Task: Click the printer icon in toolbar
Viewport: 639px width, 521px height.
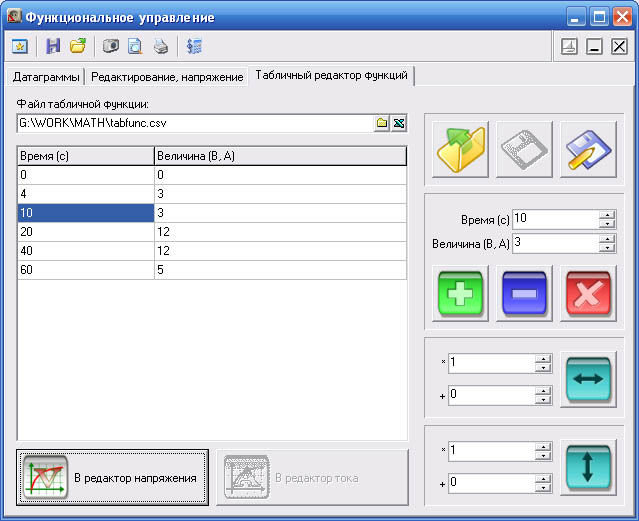Action: (161, 46)
